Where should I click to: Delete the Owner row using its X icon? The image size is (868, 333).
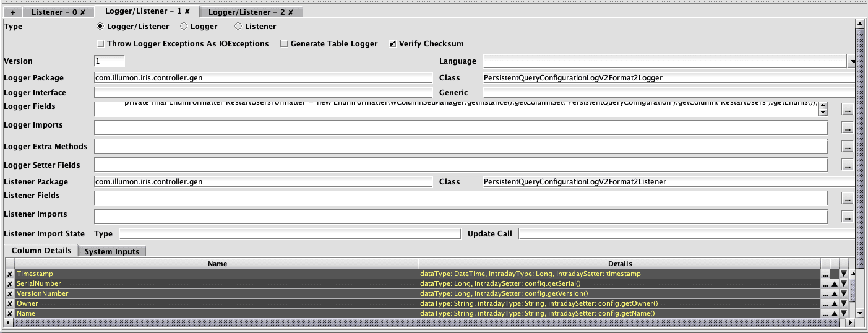tap(9, 304)
